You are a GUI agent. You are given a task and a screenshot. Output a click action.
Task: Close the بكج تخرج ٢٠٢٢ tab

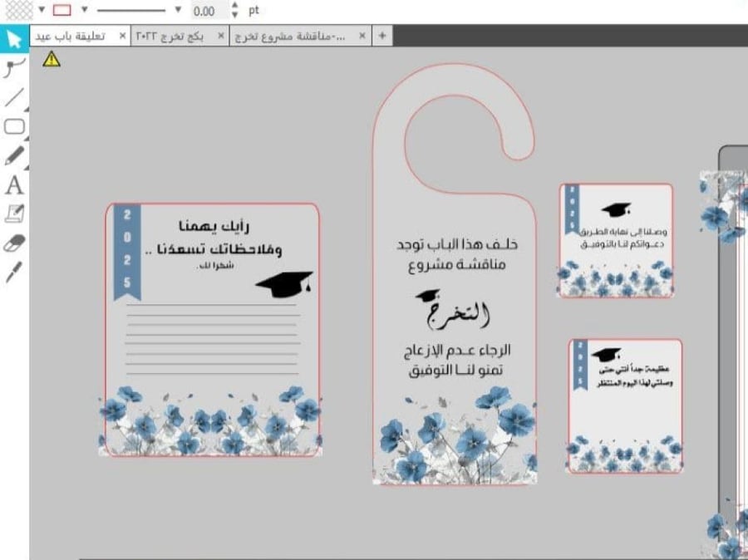point(221,37)
